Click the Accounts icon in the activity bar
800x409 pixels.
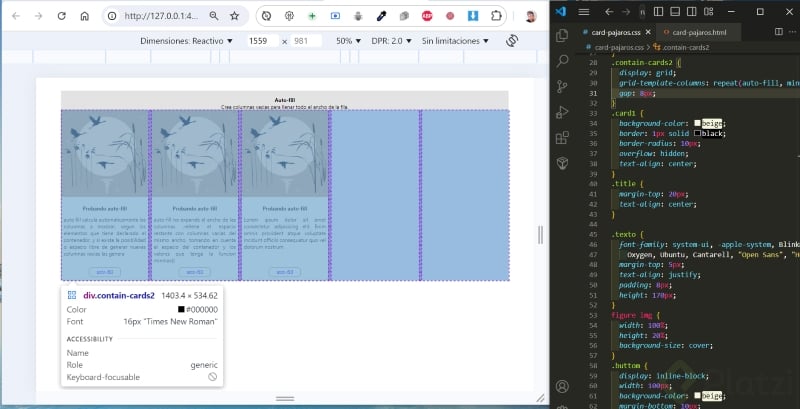(562, 386)
